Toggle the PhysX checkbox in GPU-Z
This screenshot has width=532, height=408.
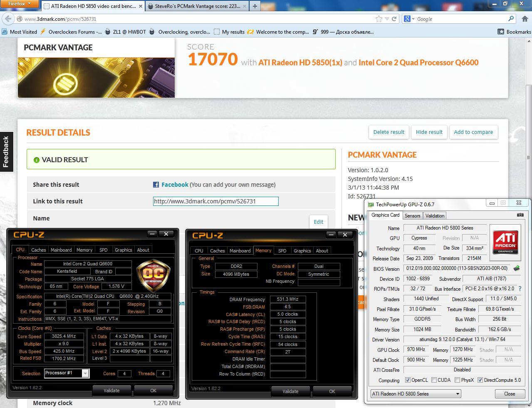coord(458,380)
